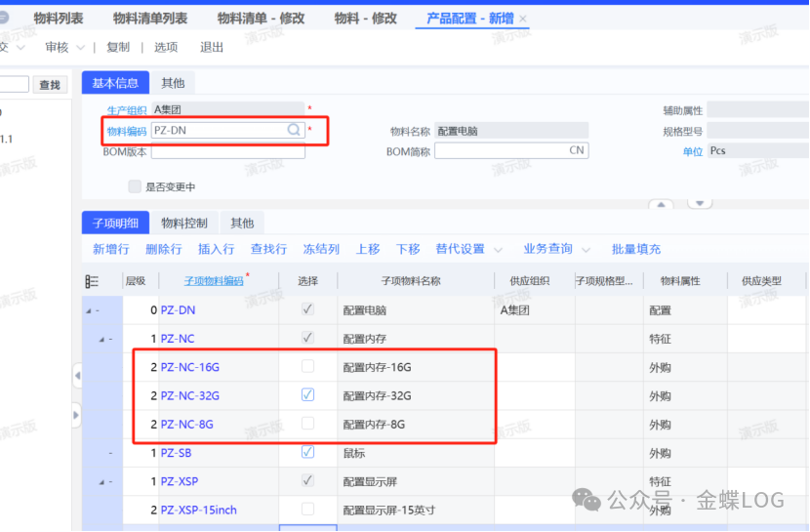
Task: Click the search icon in 物料编码 field
Action: [x=293, y=130]
